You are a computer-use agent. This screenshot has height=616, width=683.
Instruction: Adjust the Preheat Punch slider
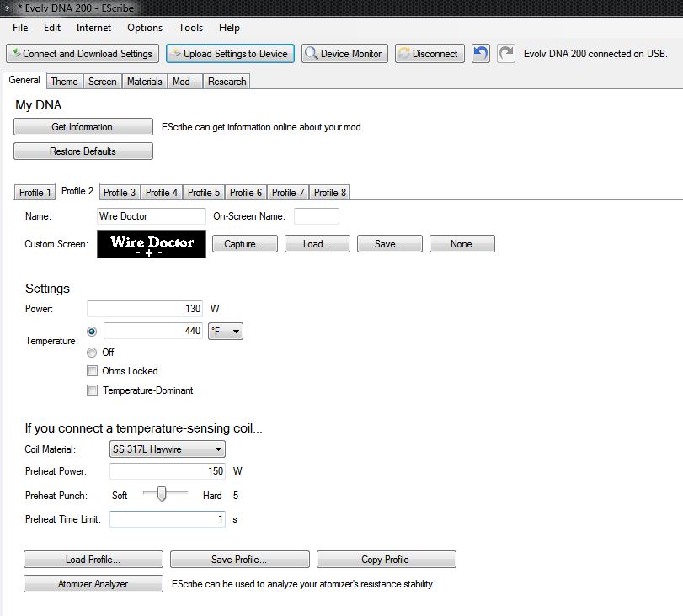click(x=161, y=495)
